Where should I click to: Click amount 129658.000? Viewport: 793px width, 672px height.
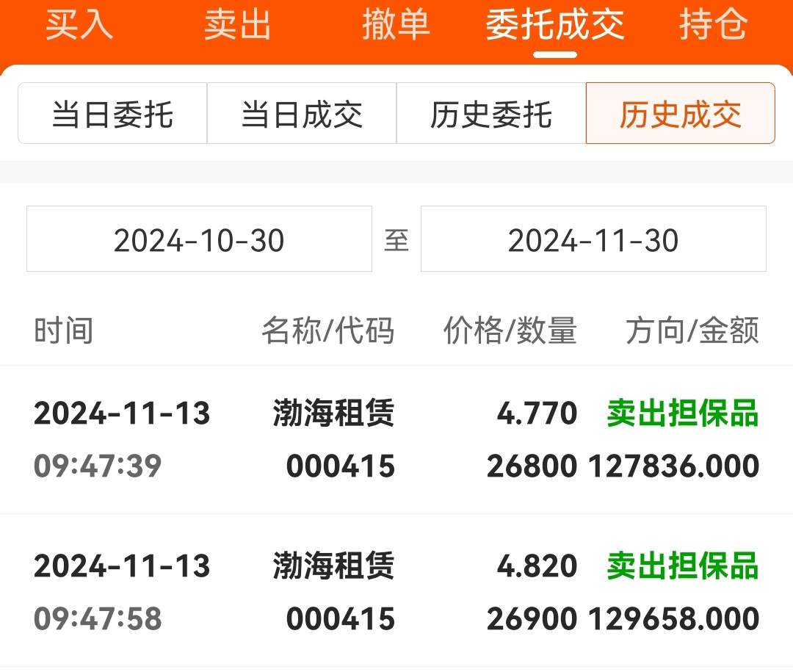[x=673, y=619]
